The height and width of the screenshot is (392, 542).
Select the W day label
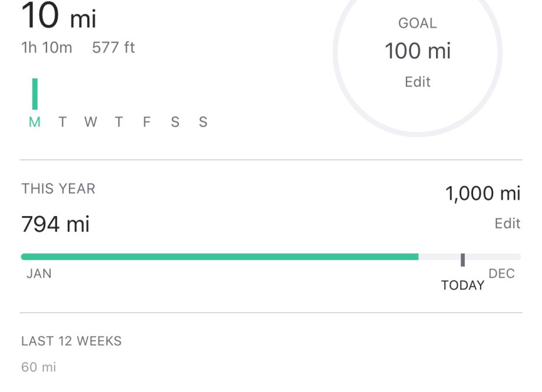click(90, 122)
